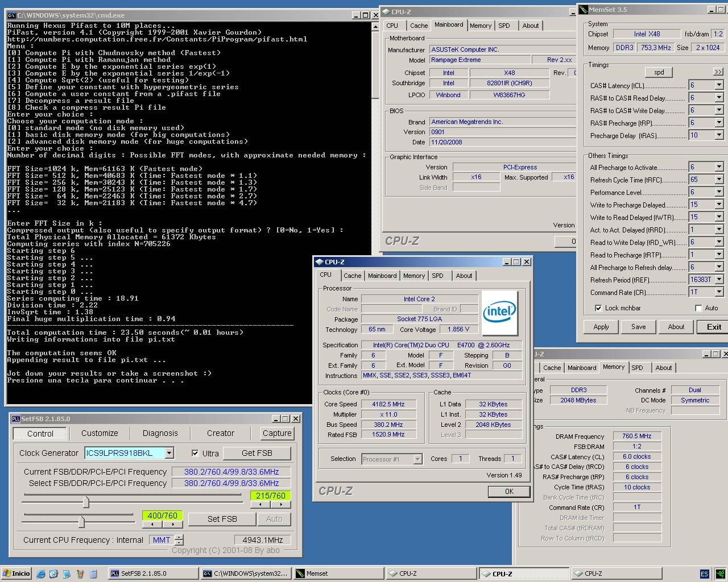
Task: Open the Precharge Delay (tRAS) dropdown
Action: tap(719, 135)
